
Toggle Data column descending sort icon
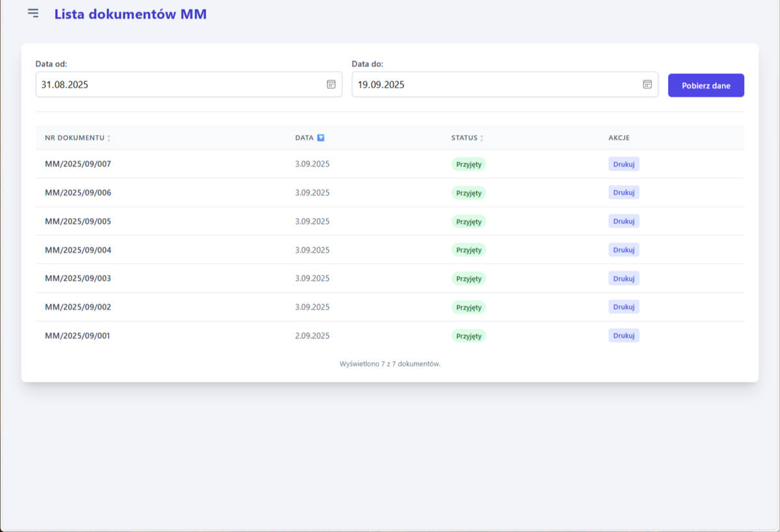click(x=320, y=138)
